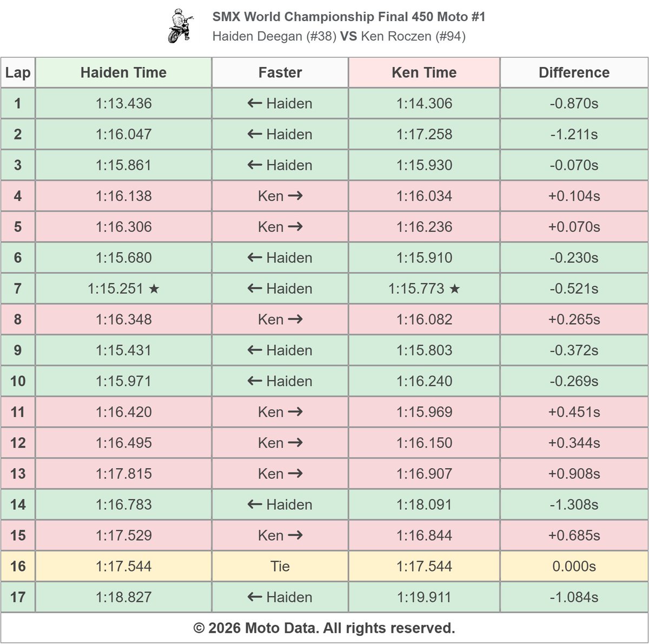Click the SMX World Championship Final title

click(349, 17)
